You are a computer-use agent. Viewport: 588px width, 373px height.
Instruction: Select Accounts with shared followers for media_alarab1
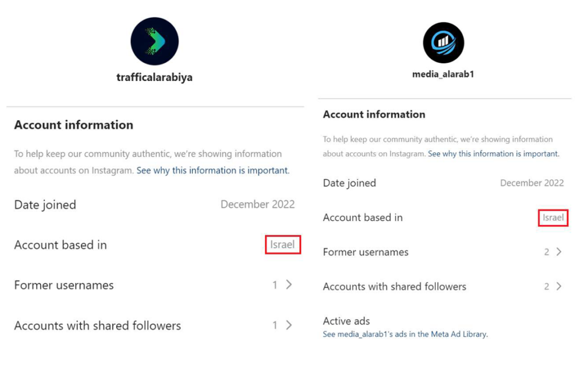pyautogui.click(x=394, y=287)
